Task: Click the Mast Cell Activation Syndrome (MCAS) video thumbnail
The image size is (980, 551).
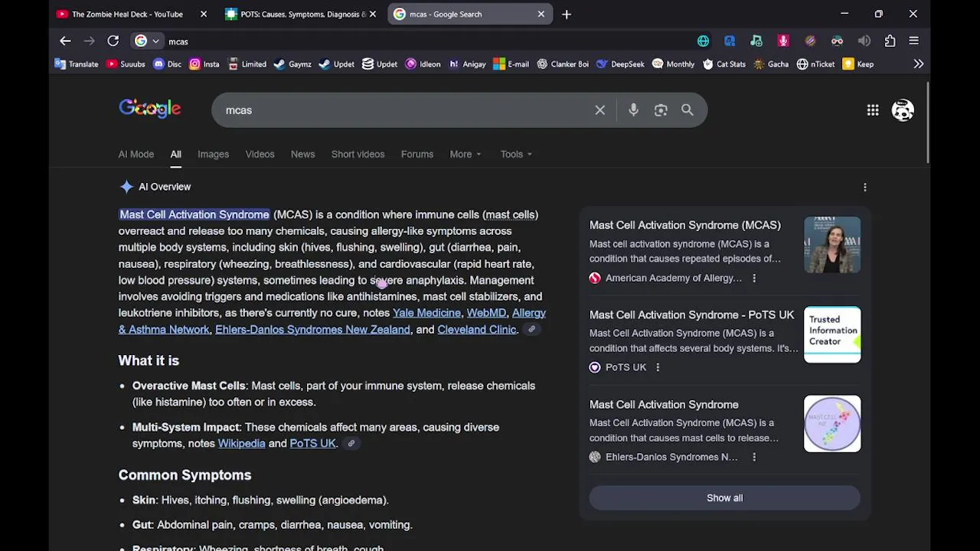Action: tap(832, 245)
